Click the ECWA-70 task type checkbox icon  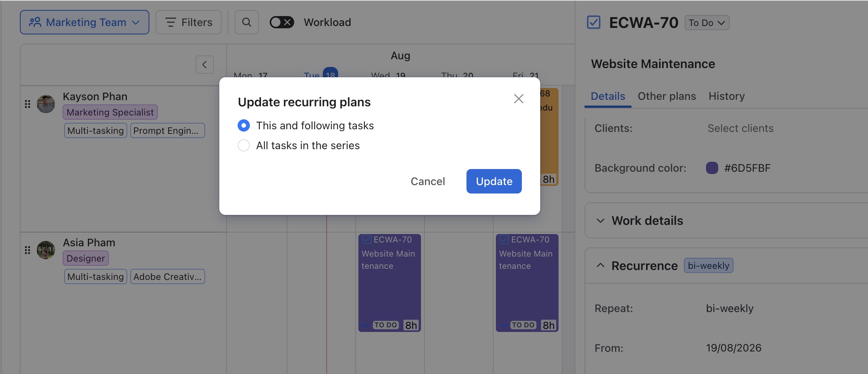[x=594, y=22]
